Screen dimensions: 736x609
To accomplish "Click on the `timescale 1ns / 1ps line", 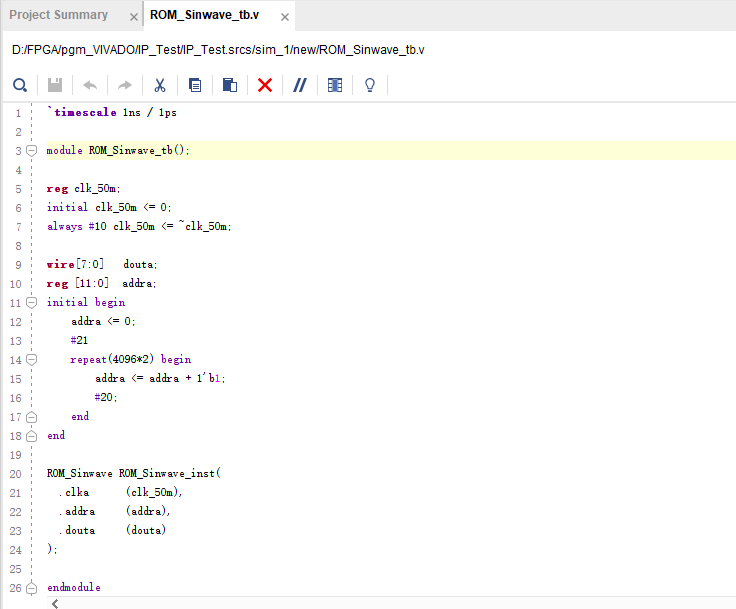I will (x=112, y=113).
